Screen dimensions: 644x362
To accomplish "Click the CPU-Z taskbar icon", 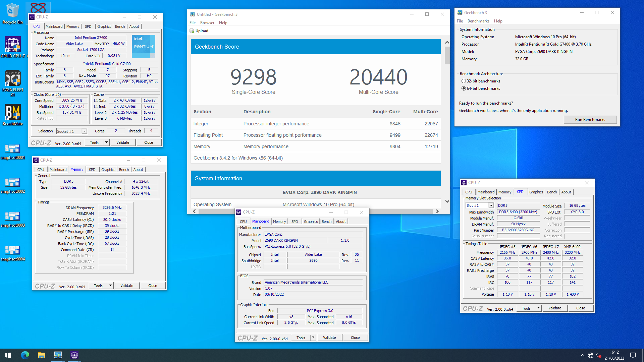I will (x=74, y=355).
